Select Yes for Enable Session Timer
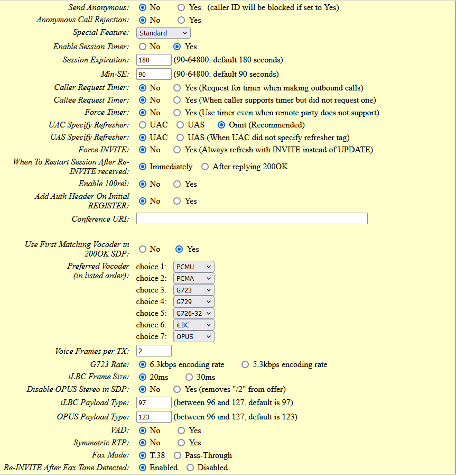This screenshot has height=476, width=456. (177, 47)
